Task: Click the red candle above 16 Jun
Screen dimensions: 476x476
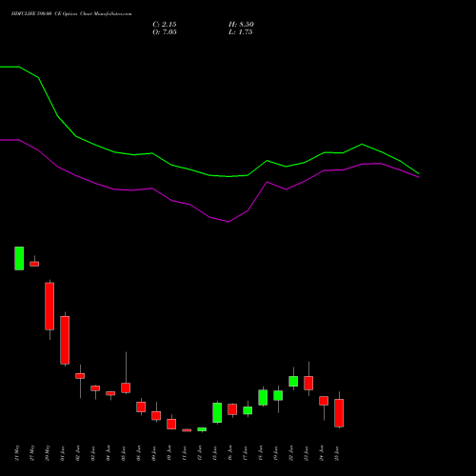Action: tap(232, 409)
